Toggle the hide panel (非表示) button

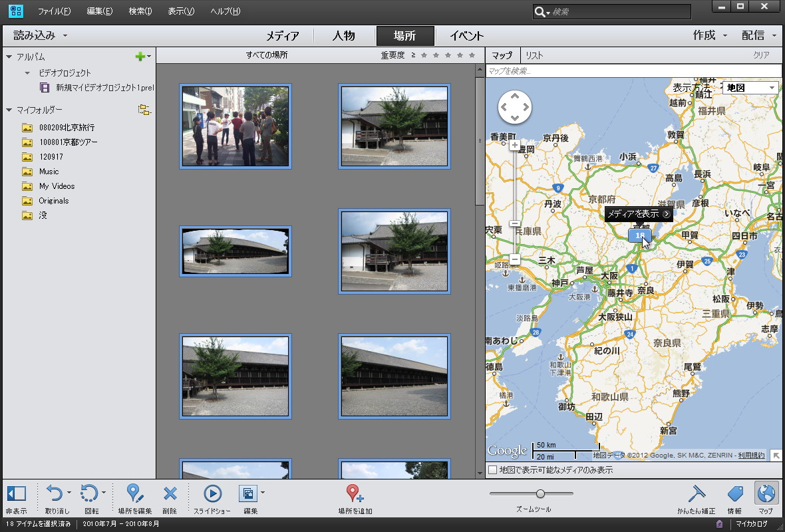(x=16, y=493)
